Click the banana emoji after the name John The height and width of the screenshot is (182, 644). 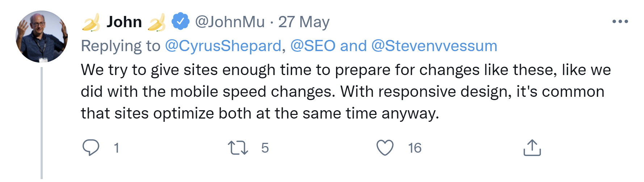coord(157,22)
